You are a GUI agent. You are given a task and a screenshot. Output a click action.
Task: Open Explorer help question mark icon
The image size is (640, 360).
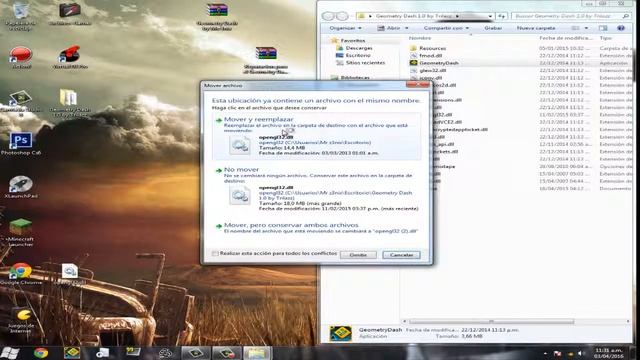[x=621, y=28]
